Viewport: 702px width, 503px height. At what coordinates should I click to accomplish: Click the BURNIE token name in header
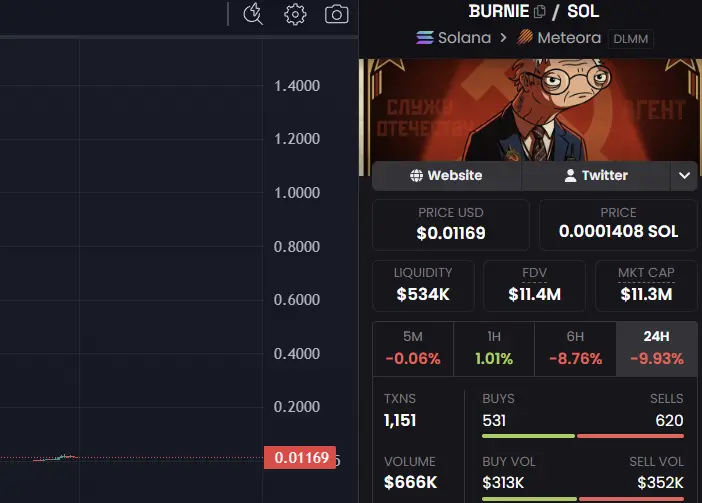[499, 11]
